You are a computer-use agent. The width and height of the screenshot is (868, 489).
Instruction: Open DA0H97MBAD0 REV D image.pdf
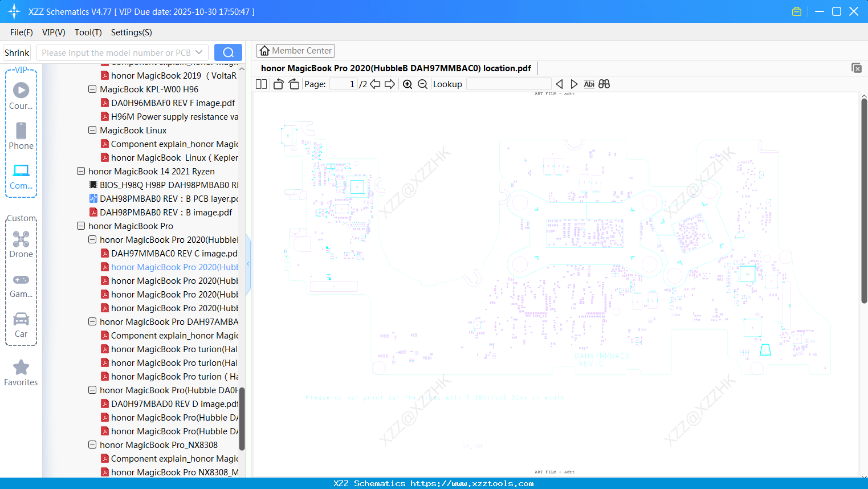coord(170,404)
